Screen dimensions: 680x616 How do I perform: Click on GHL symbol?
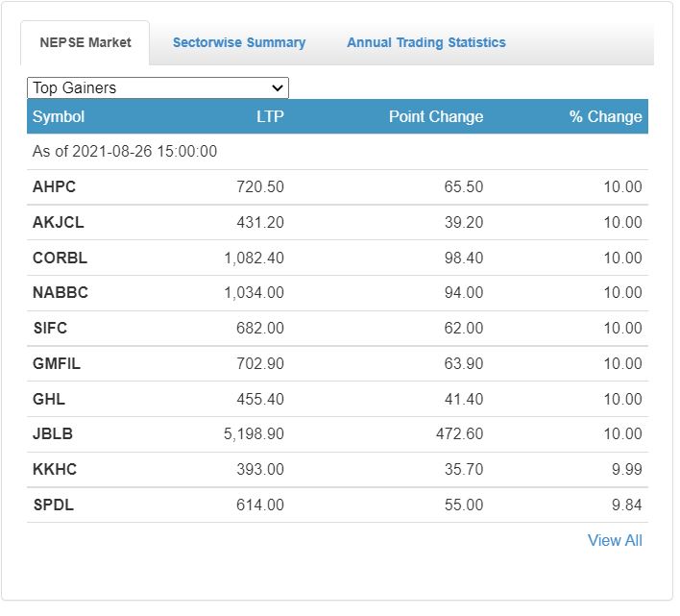click(49, 399)
